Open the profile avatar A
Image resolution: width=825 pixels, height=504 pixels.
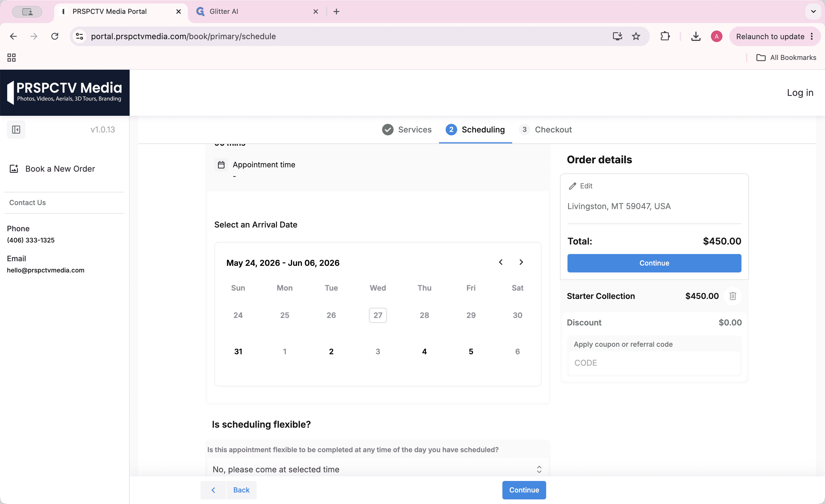click(x=716, y=36)
